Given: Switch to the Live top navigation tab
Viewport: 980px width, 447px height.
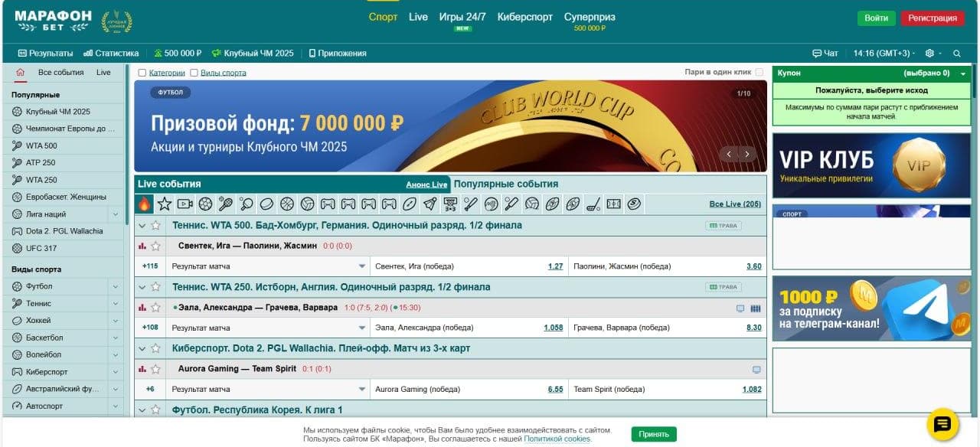Looking at the screenshot, I should point(418,17).
